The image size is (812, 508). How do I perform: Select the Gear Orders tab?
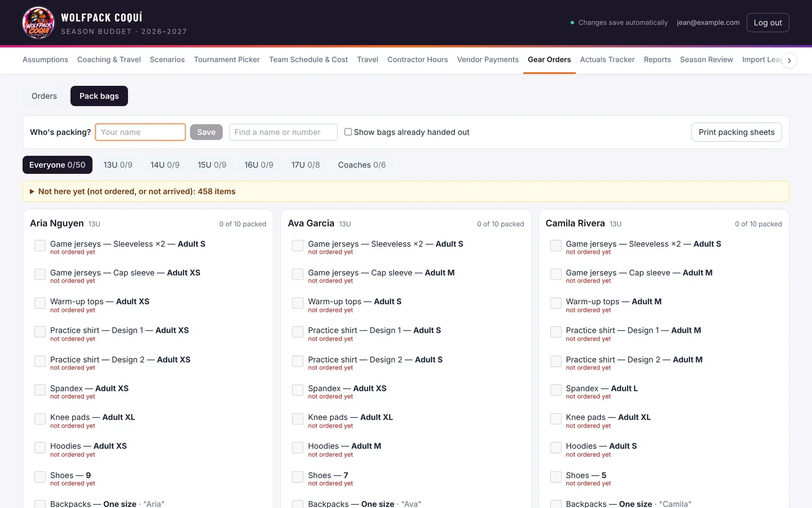coord(549,60)
